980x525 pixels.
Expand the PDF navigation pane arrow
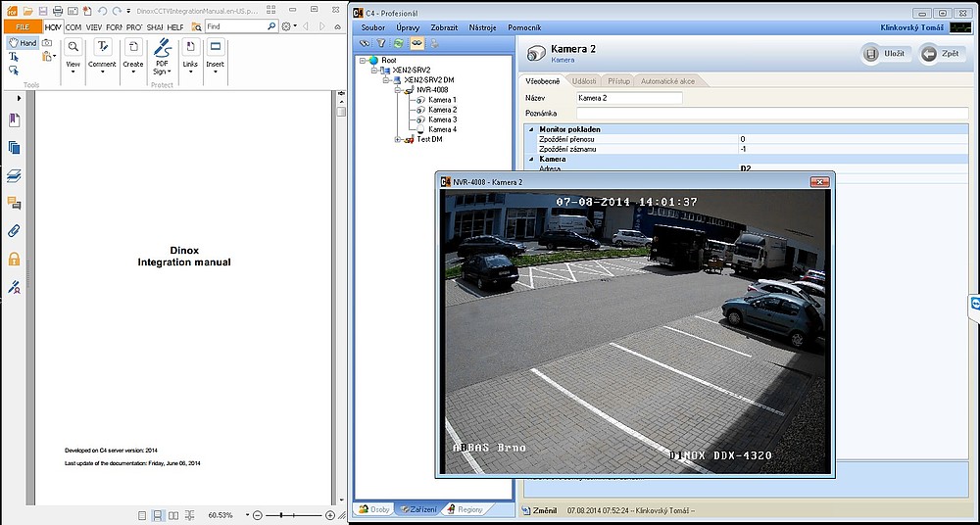20,98
